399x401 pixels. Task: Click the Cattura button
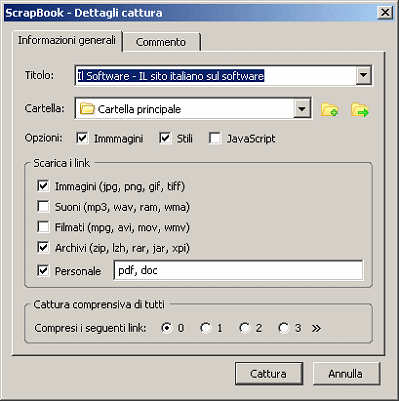[269, 374]
